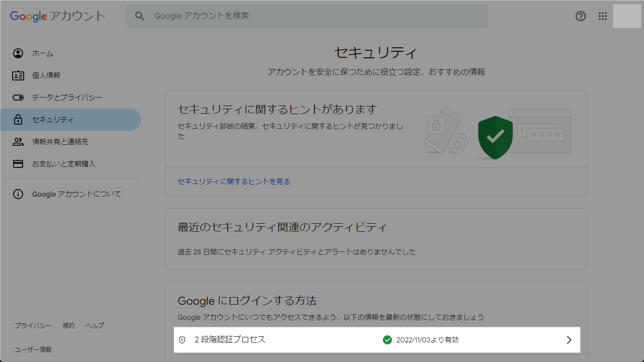Open the help question mark icon
Image resolution: width=644 pixels, height=362 pixels.
pyautogui.click(x=581, y=16)
